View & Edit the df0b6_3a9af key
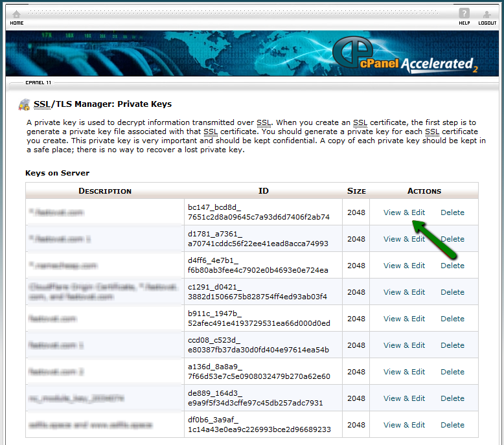 [404, 425]
